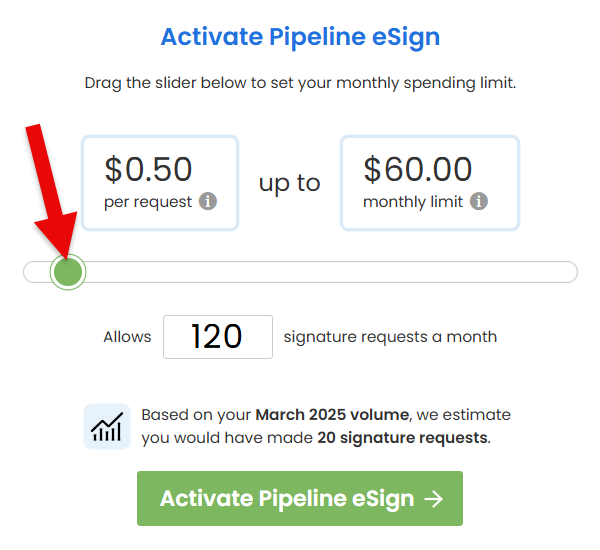
Task: Click the $60.00 monthly limit box
Action: click(x=429, y=183)
